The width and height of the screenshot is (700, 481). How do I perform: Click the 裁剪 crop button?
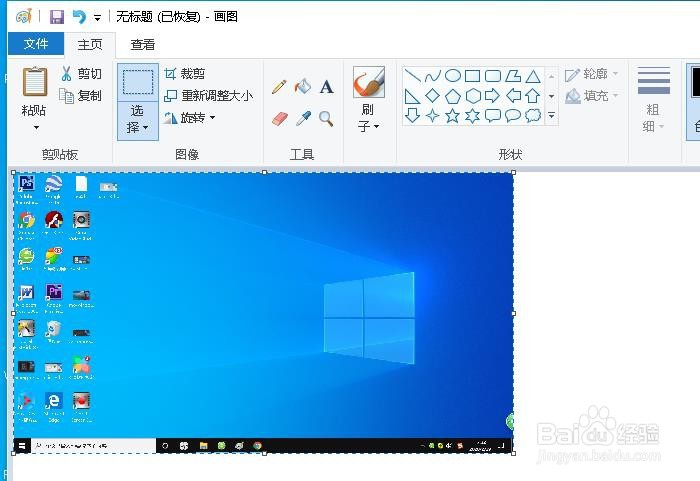184,73
